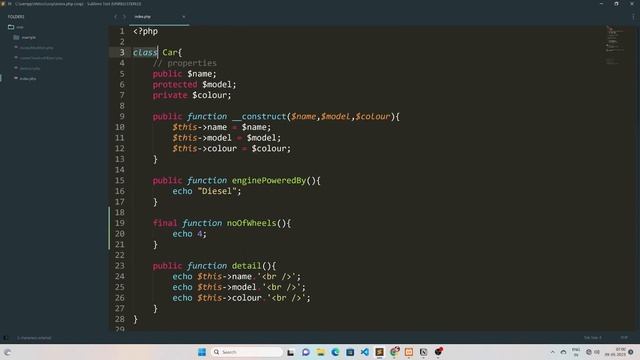
Task: Open Visual Studio Code from the taskbar
Action: coord(364,352)
